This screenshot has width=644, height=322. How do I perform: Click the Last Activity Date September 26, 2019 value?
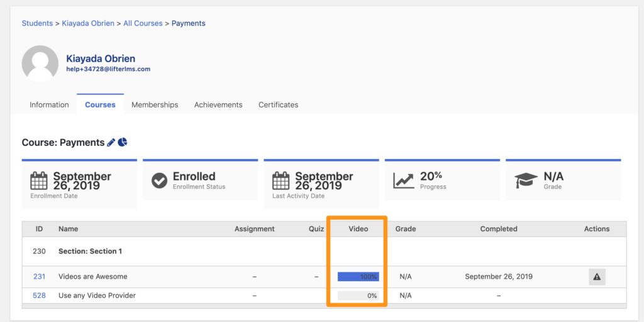324,180
